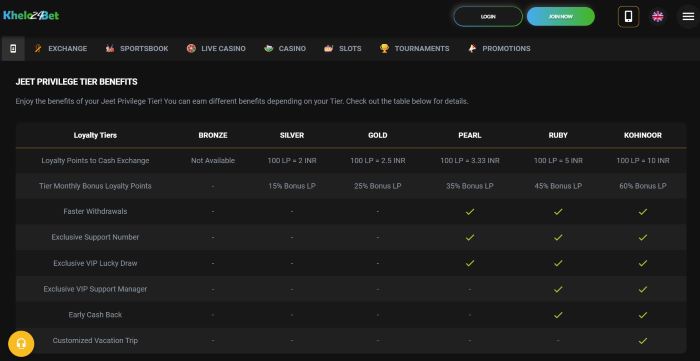Click the '35% Bonus LP' cell
Viewport: 700px width, 361px height.
(470, 186)
